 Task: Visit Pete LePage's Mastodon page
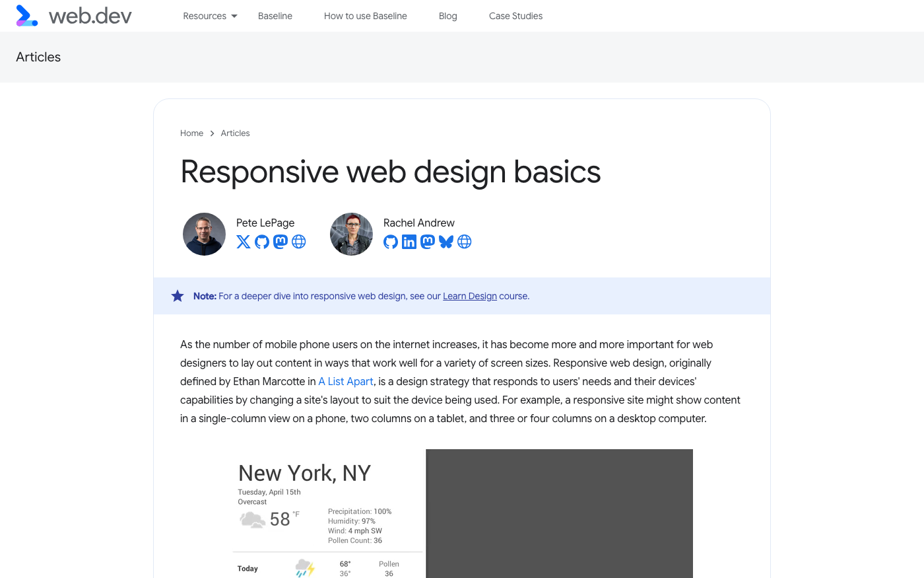click(x=280, y=242)
